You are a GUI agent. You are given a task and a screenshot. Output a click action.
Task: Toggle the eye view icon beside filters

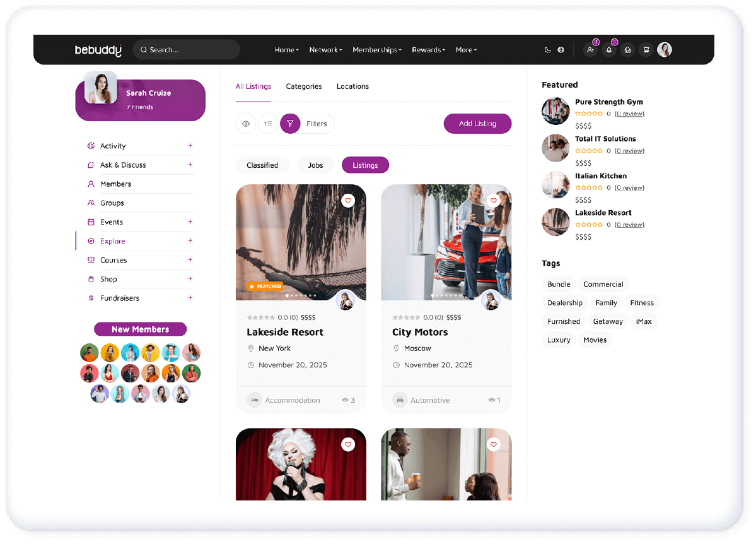[x=246, y=124]
